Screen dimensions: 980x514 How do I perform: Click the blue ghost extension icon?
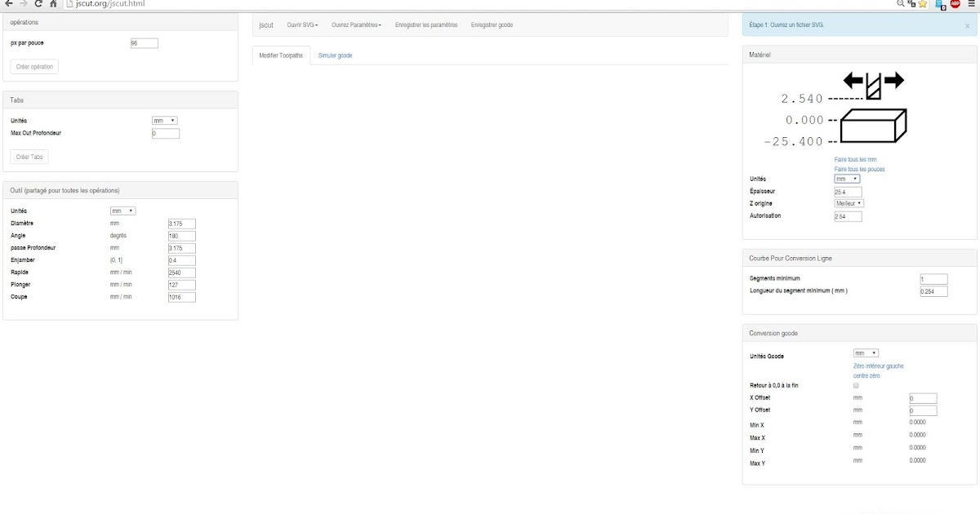938,4
